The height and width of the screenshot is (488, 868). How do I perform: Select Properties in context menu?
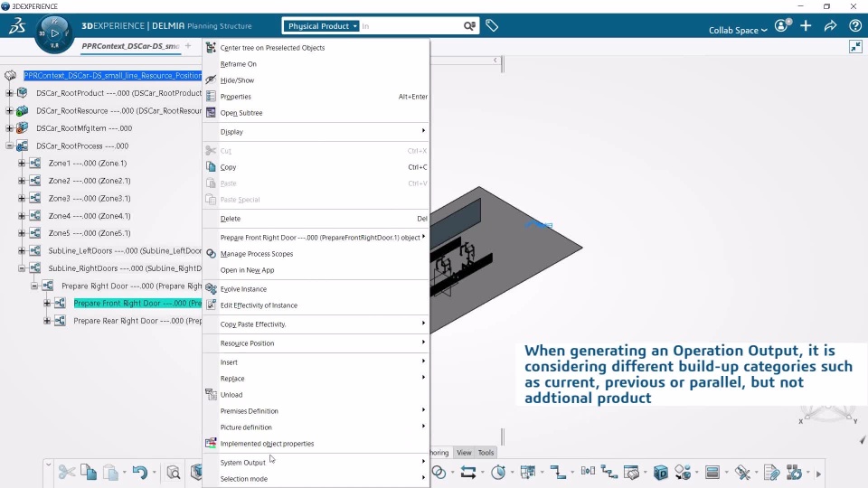(316, 97)
